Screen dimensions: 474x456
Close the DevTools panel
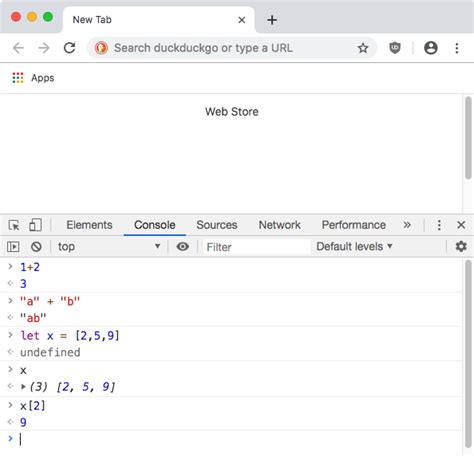pos(461,225)
